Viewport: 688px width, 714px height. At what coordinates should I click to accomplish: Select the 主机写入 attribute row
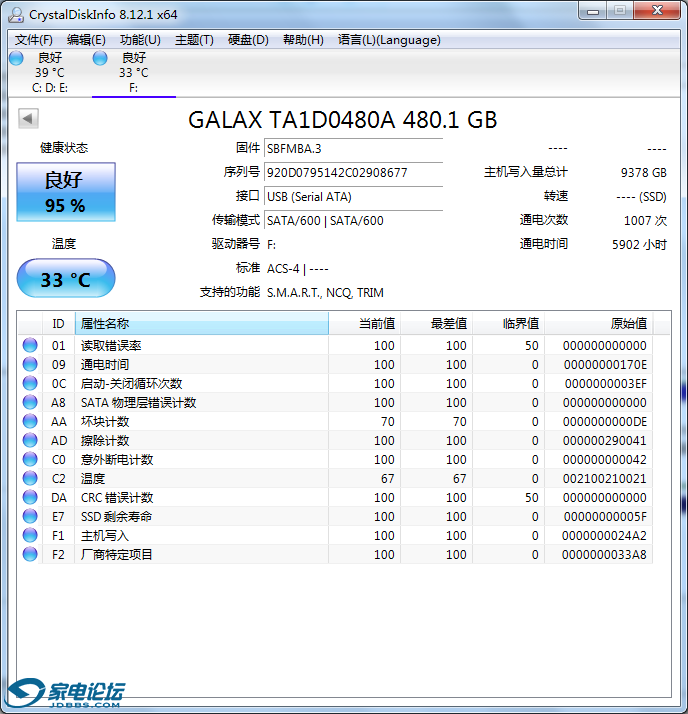pyautogui.click(x=335, y=536)
